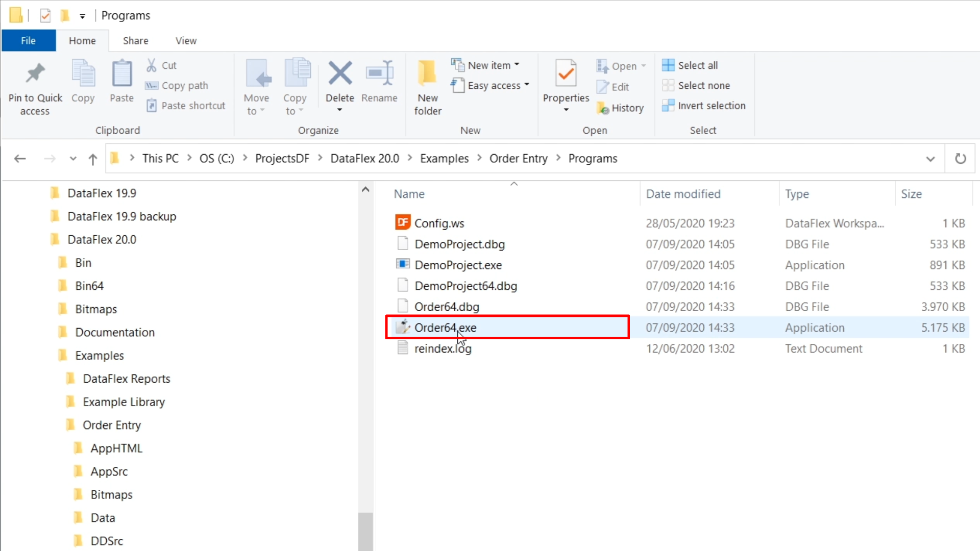This screenshot has width=980, height=551.
Task: Click Select all in the ribbon
Action: pyautogui.click(x=697, y=65)
